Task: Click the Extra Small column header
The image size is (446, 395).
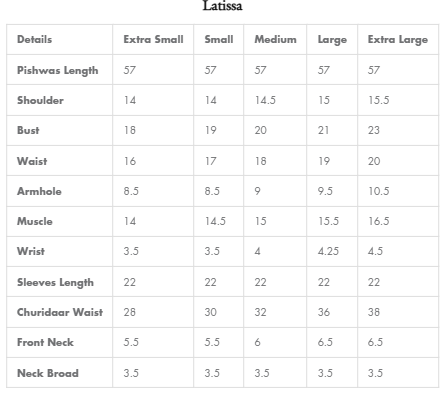Action: (153, 39)
